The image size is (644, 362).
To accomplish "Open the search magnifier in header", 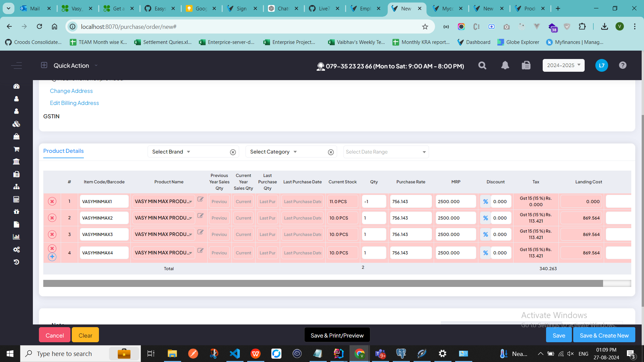I will click(x=482, y=65).
